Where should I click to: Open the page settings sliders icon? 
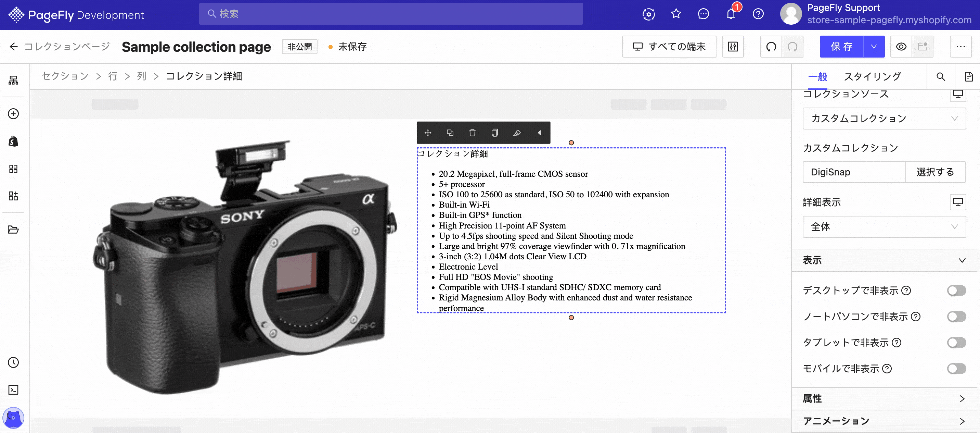733,47
